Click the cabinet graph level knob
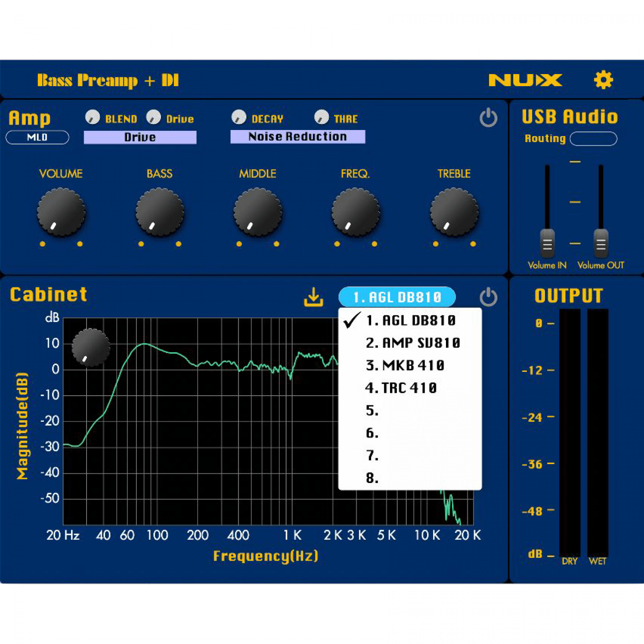This screenshot has width=644, height=644. [x=91, y=347]
